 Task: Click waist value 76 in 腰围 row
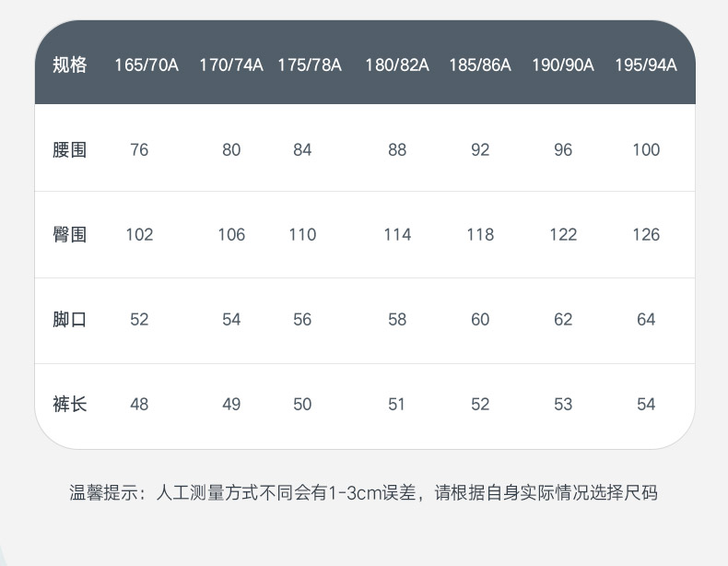click(x=139, y=149)
